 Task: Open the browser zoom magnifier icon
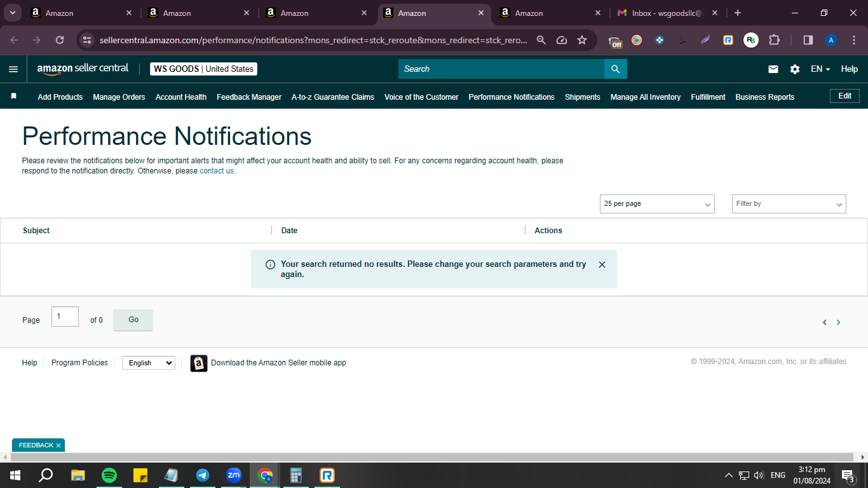[x=541, y=40]
